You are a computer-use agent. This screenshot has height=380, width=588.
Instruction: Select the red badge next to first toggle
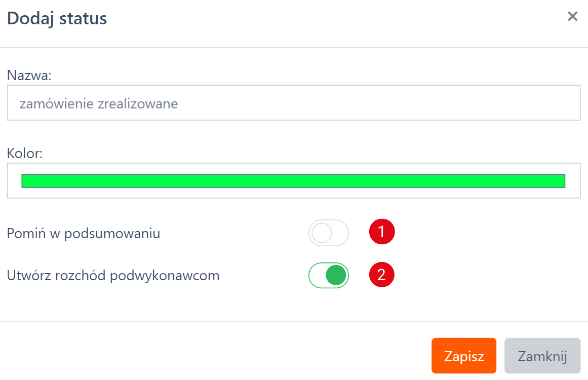381,231
